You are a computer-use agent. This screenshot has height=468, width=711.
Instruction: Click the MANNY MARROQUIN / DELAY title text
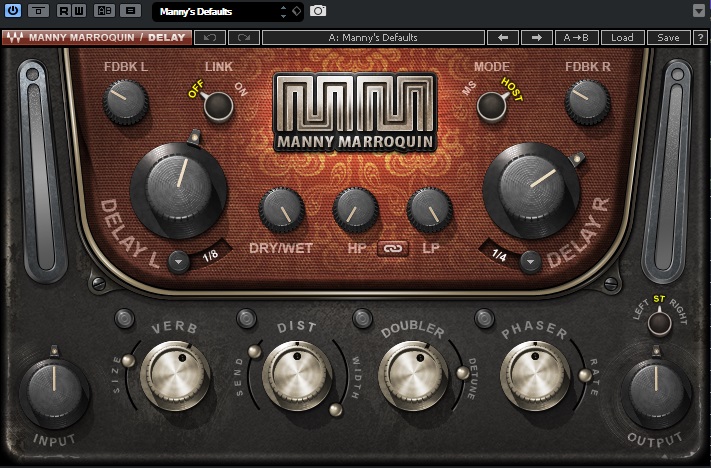(x=107, y=38)
